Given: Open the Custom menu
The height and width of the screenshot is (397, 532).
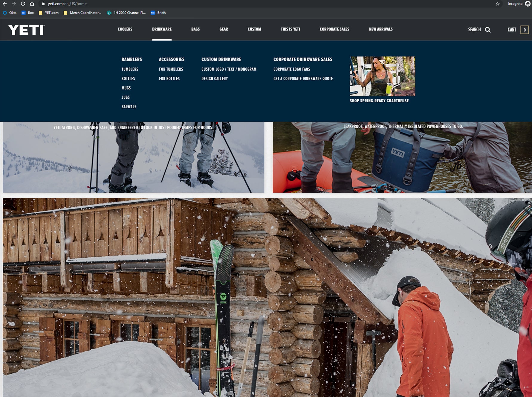Looking at the screenshot, I should coord(254,29).
